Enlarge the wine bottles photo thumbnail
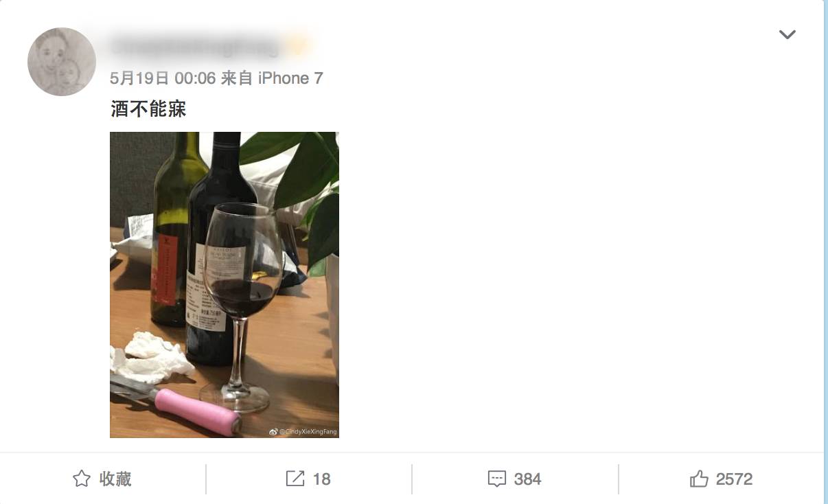This screenshot has width=828, height=504. coord(225,285)
